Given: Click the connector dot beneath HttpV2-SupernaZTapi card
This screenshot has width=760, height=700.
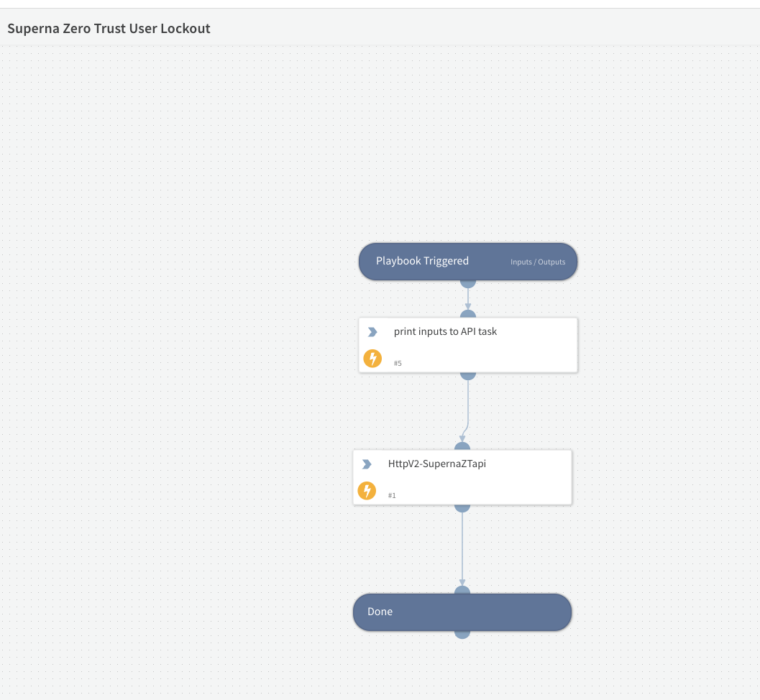Looking at the screenshot, I should point(462,506).
